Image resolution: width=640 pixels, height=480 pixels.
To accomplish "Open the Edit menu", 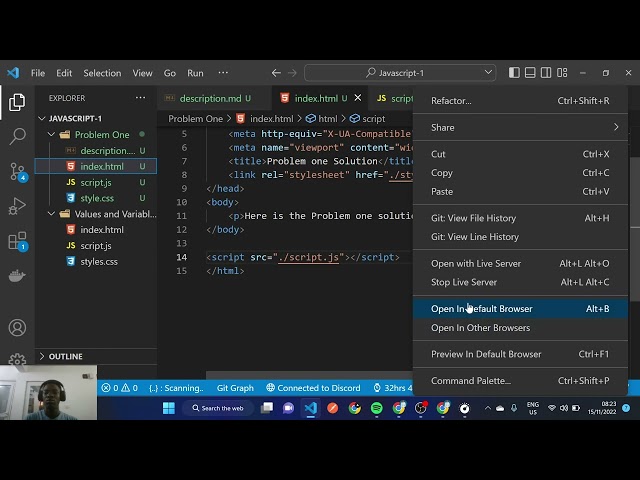I will pyautogui.click(x=64, y=73).
